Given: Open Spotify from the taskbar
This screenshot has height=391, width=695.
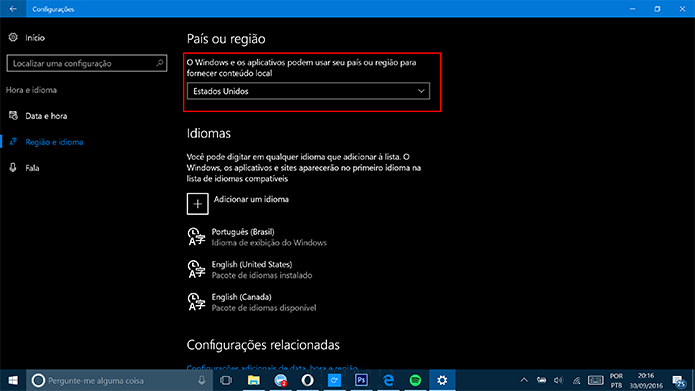Looking at the screenshot, I should pyautogui.click(x=415, y=380).
